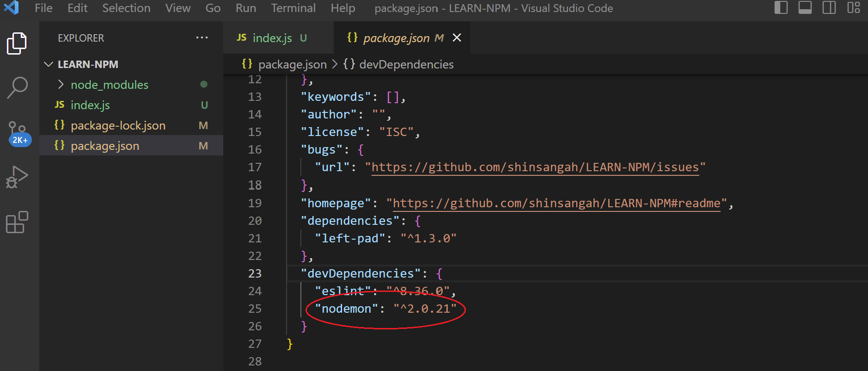The width and height of the screenshot is (868, 371).
Task: Toggle the primary side bar layout icon
Action: 781,8
